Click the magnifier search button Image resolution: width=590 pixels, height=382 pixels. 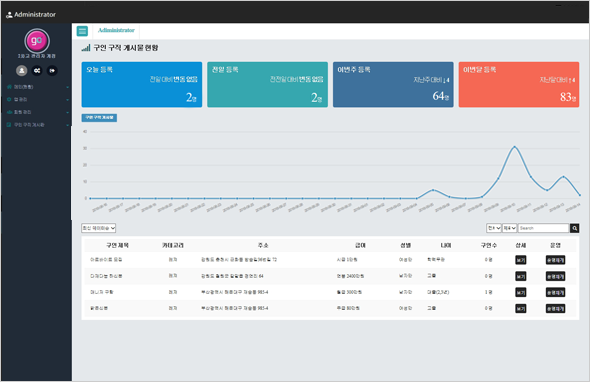[x=574, y=228]
